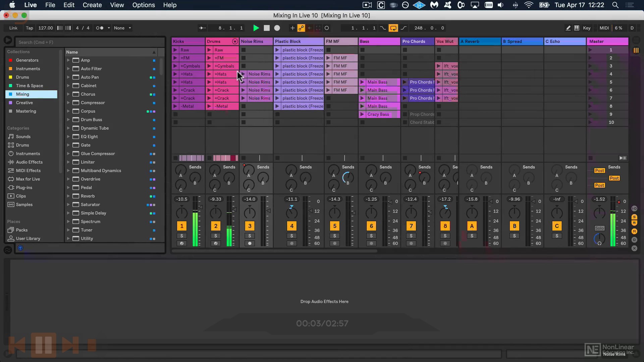The height and width of the screenshot is (362, 644).
Task: Expand the Reverb device folder
Action: [x=68, y=196]
